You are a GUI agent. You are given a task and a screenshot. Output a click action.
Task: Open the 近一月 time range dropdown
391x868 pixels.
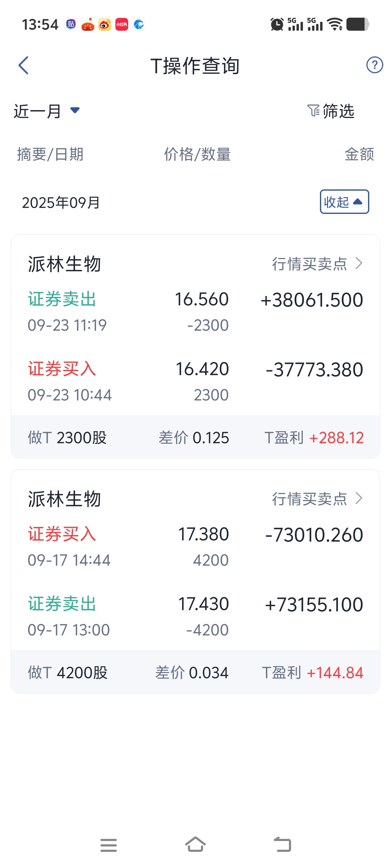[47, 111]
